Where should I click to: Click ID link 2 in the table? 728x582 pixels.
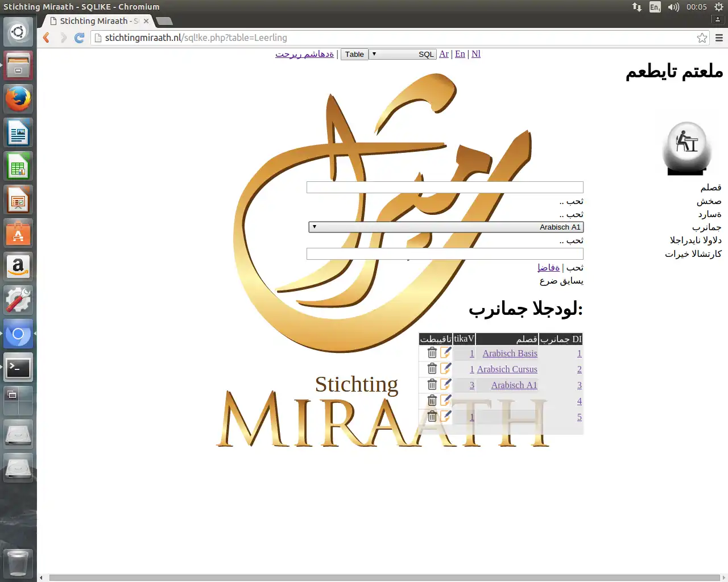[x=580, y=369]
